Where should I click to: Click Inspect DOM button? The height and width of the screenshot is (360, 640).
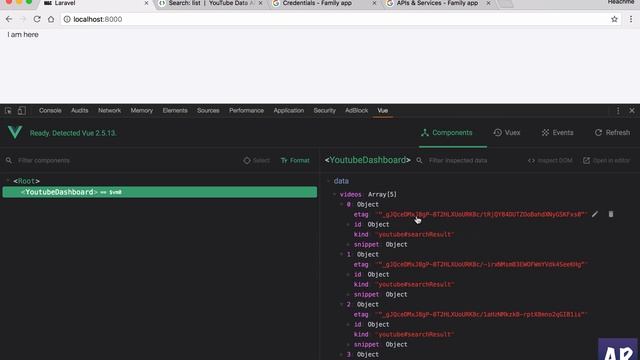coord(550,160)
